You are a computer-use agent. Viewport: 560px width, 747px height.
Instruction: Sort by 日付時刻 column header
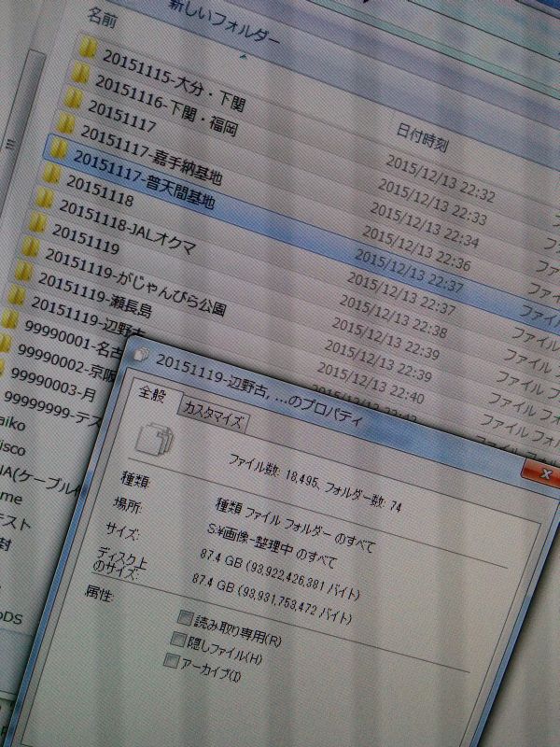tap(423, 137)
